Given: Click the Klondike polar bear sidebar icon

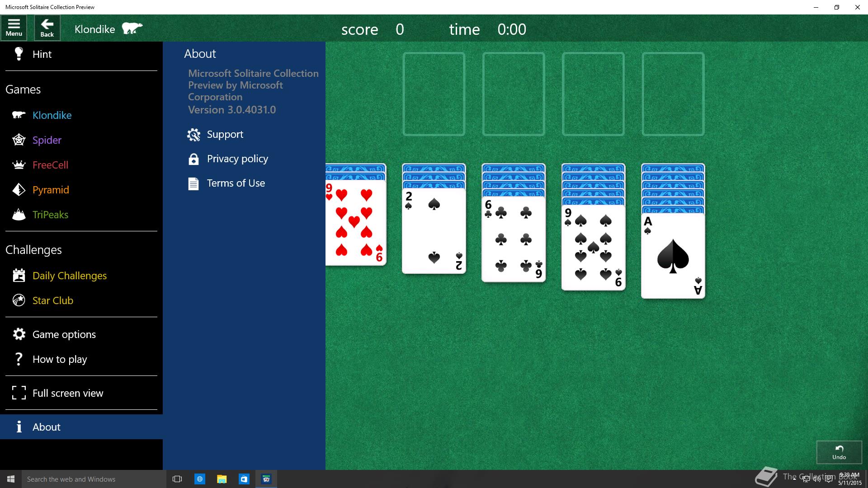Looking at the screenshot, I should [x=19, y=115].
